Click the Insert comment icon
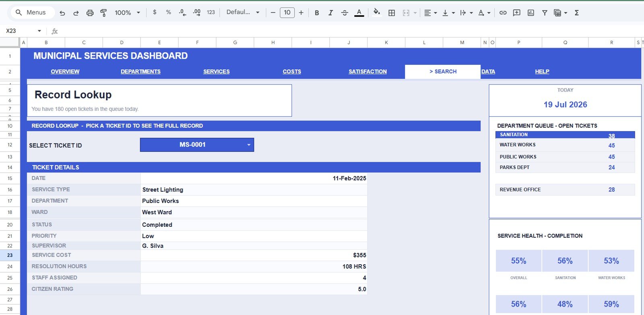The height and width of the screenshot is (315, 644). click(x=517, y=13)
